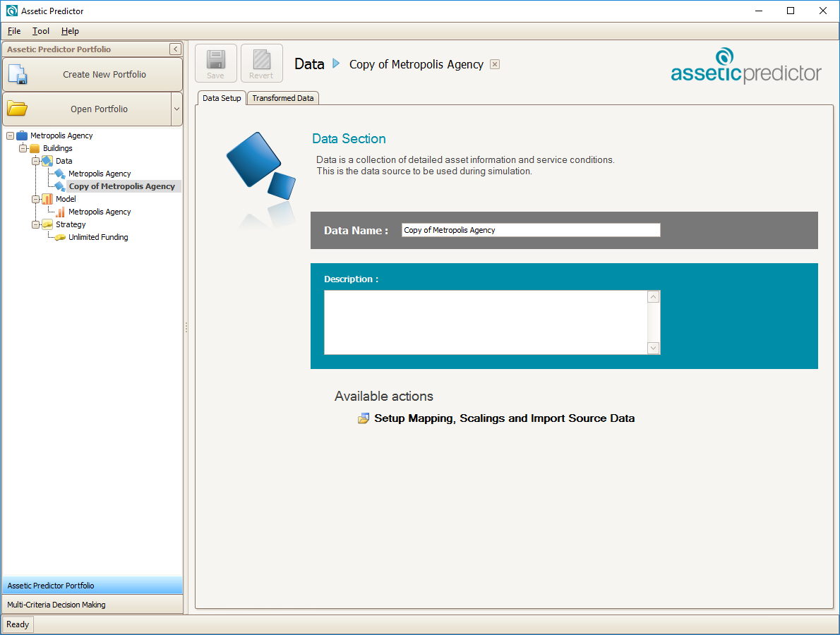
Task: Collapse the Buildings tree node
Action: (x=23, y=148)
